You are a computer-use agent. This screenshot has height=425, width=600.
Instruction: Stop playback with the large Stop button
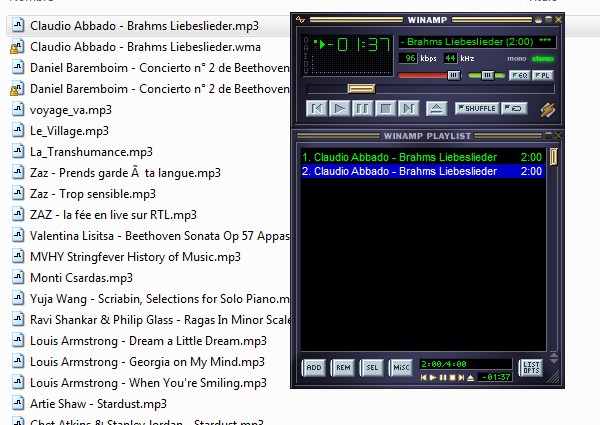tap(385, 109)
